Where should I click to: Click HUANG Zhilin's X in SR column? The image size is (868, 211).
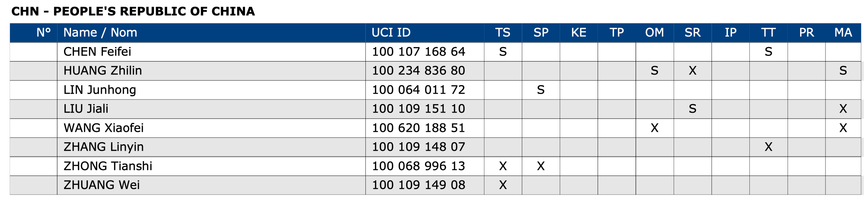692,71
